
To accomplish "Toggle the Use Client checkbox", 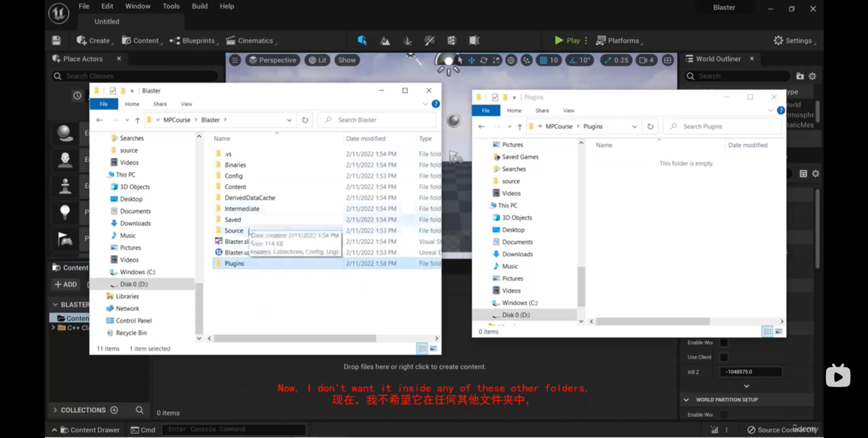I will [x=724, y=357].
